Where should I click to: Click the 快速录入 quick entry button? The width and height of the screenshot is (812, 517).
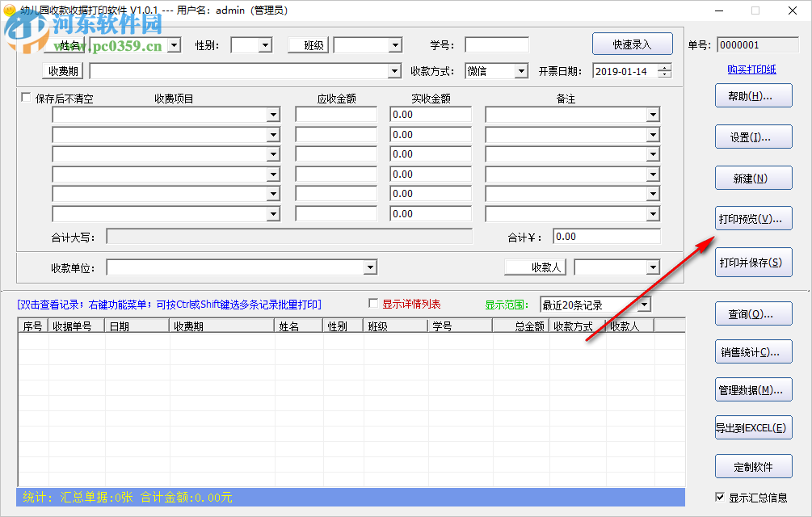(633, 44)
